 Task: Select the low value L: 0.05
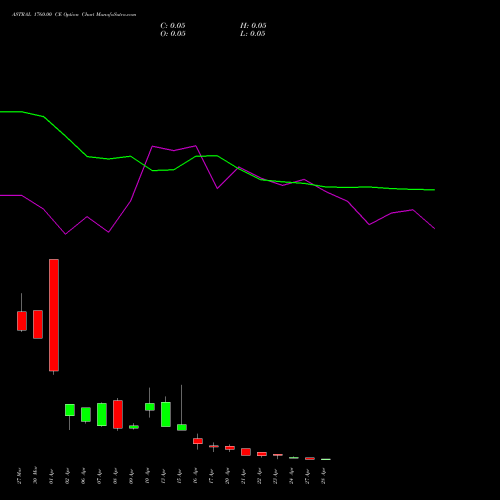tap(253, 34)
